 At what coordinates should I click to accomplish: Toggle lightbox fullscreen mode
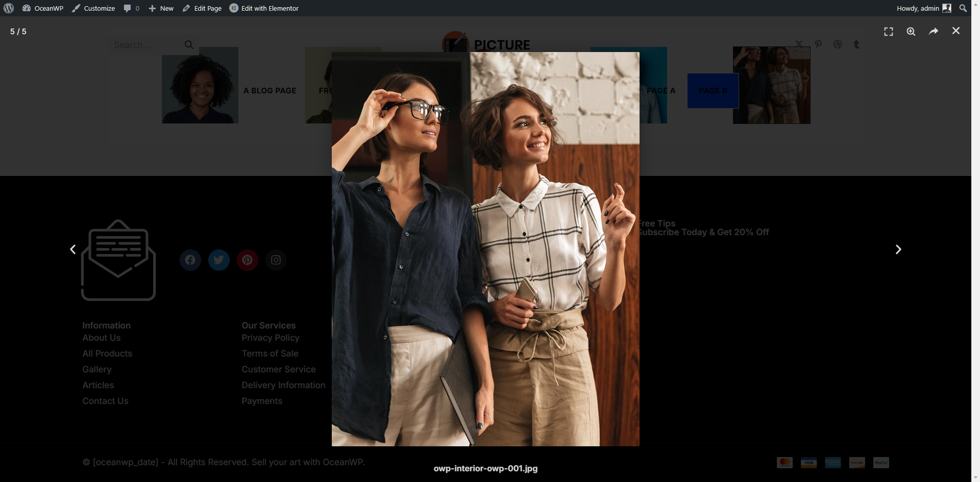coord(889,32)
